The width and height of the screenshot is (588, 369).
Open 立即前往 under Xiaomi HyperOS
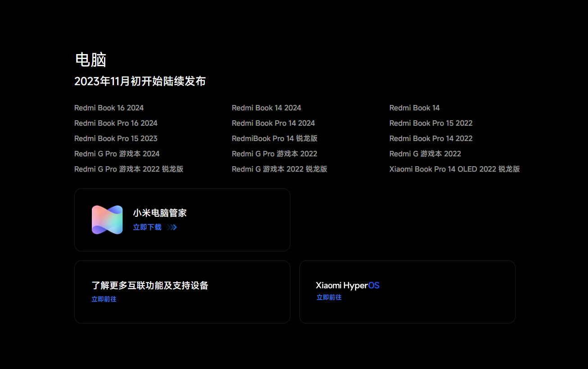pos(329,297)
